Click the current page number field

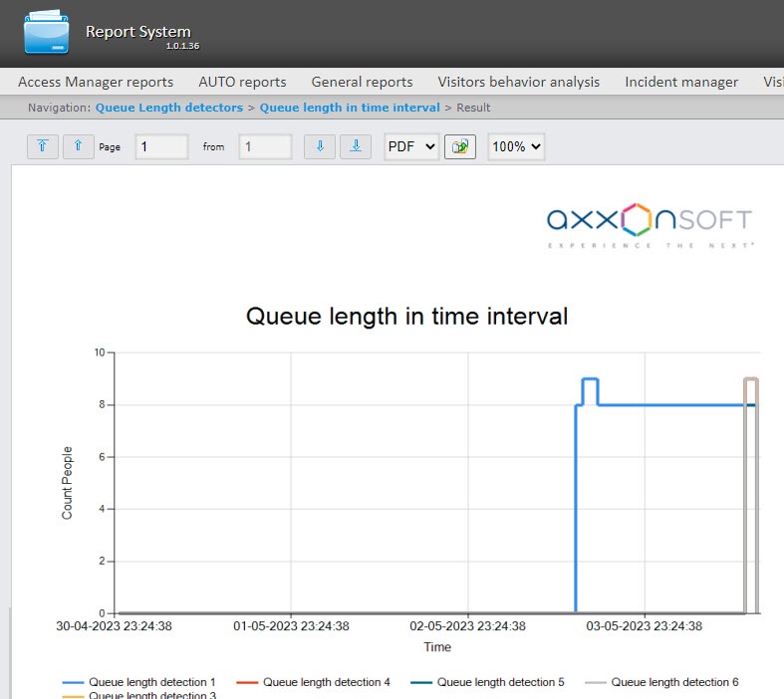tap(161, 146)
